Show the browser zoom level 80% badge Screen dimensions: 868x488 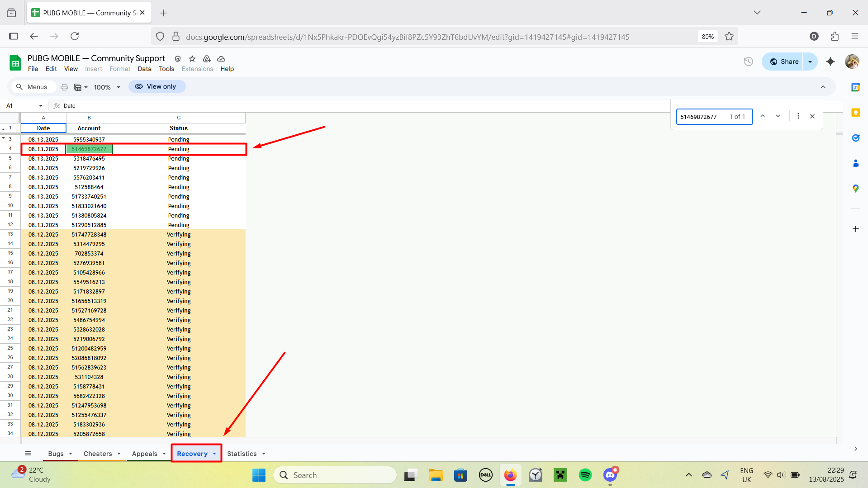pos(708,37)
